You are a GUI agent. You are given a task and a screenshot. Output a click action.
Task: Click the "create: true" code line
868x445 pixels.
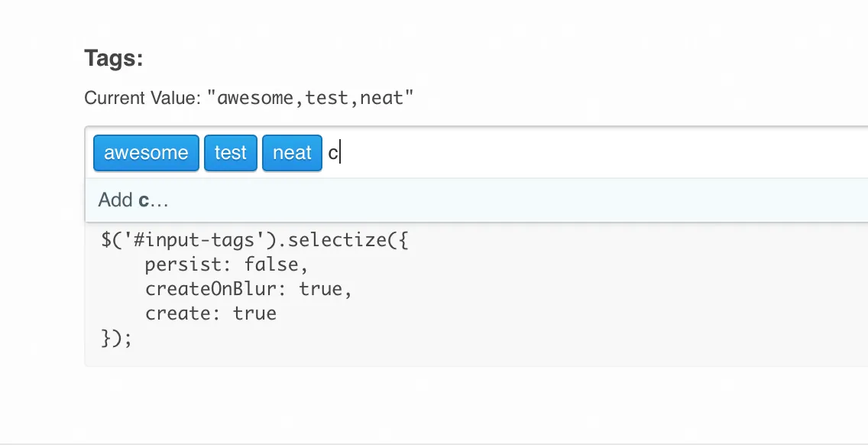tap(211, 313)
